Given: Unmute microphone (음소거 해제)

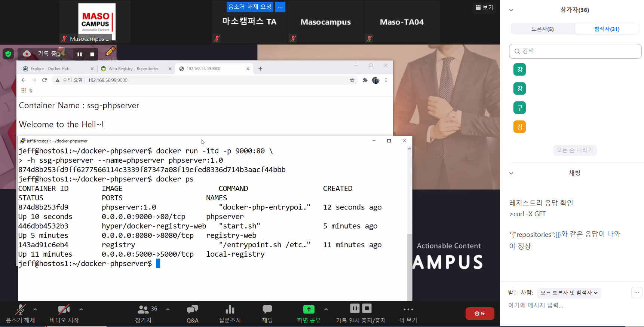Looking at the screenshot, I should tap(20, 310).
